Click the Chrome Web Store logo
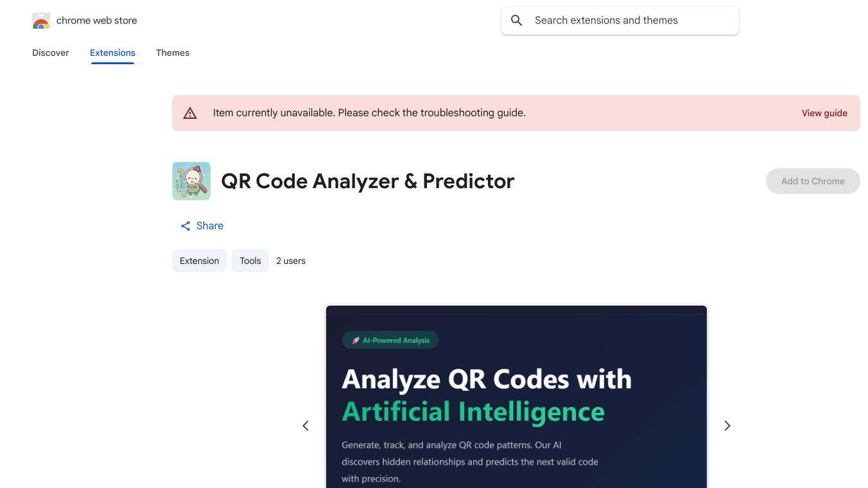The width and height of the screenshot is (868, 488). pyautogui.click(x=40, y=20)
